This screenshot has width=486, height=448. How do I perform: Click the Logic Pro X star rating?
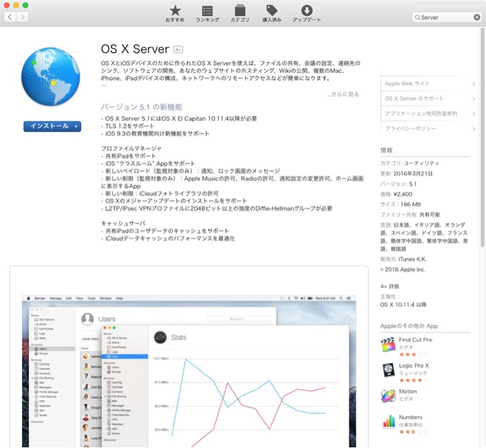tap(414, 380)
